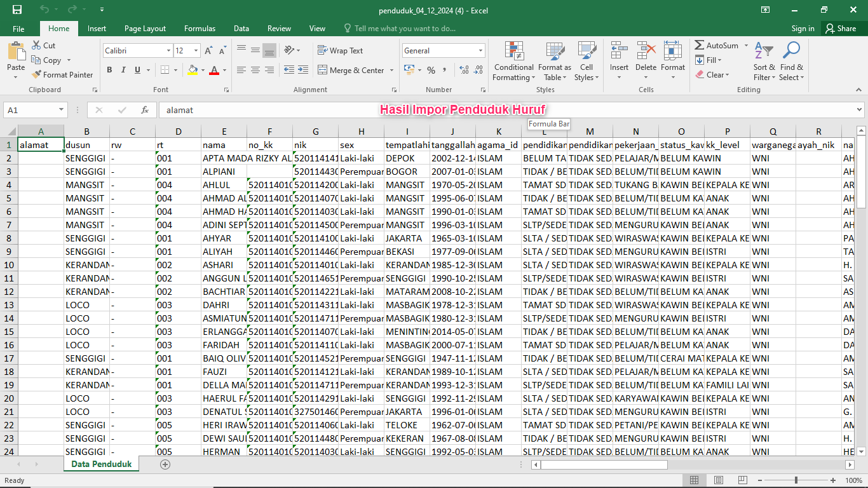The image size is (868, 488).
Task: Increase font size with large A icon
Action: pyautogui.click(x=209, y=51)
